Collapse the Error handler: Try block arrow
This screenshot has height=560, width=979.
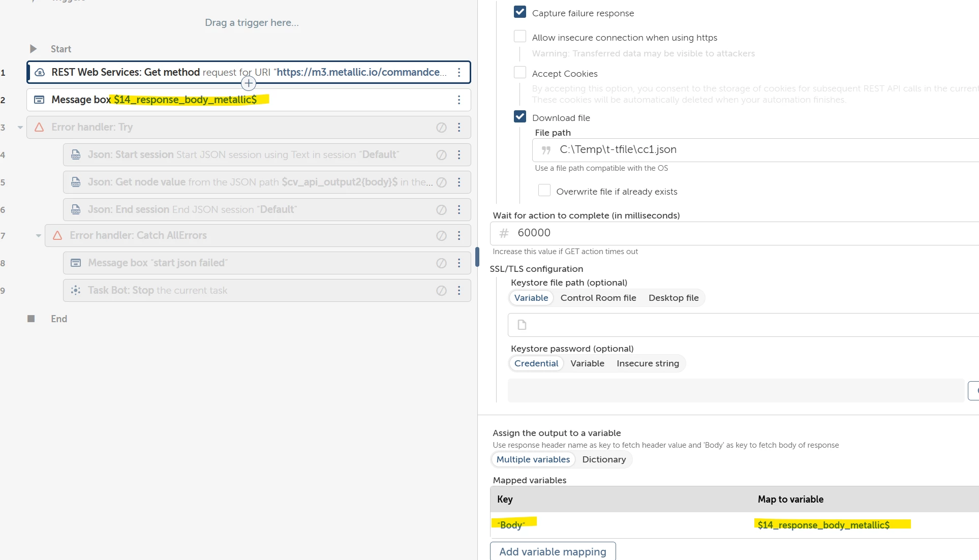click(x=20, y=128)
